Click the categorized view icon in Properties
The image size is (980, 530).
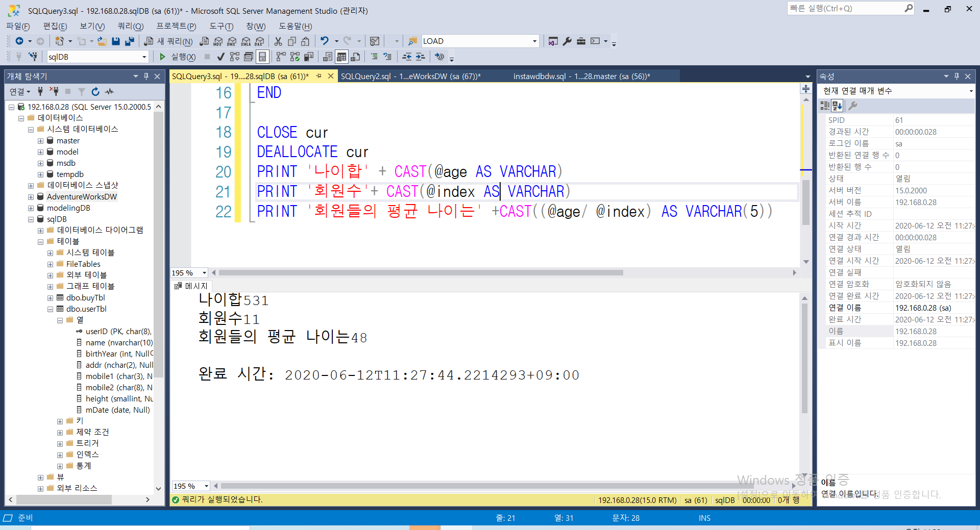[825, 106]
